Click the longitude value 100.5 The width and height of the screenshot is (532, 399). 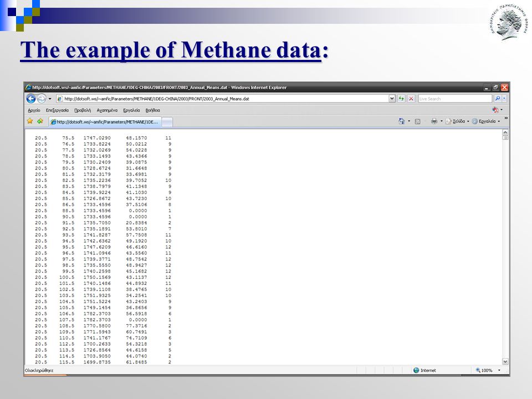point(67,277)
